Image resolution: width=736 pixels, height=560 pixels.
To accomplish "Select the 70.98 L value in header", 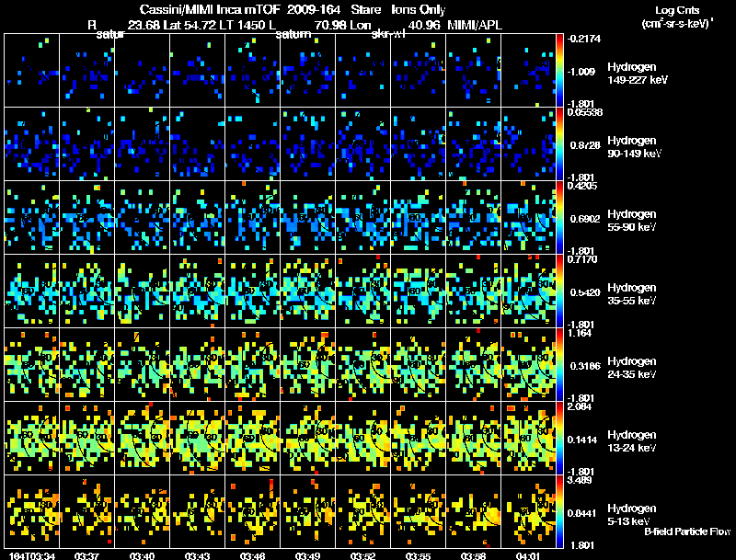I will [330, 25].
